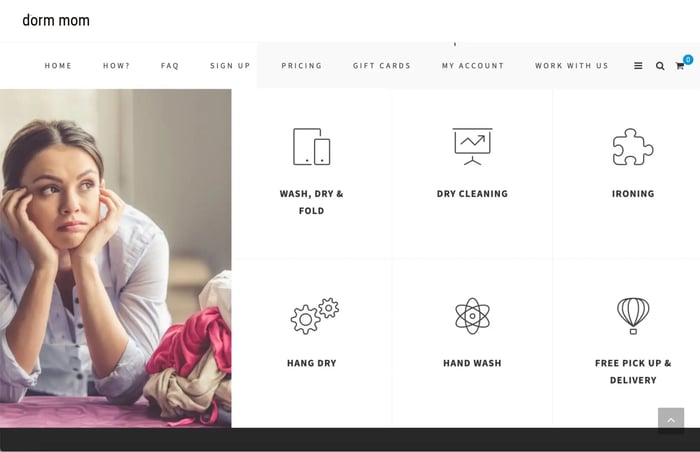Go to My Account
This screenshot has height=452, width=700.
pos(473,66)
